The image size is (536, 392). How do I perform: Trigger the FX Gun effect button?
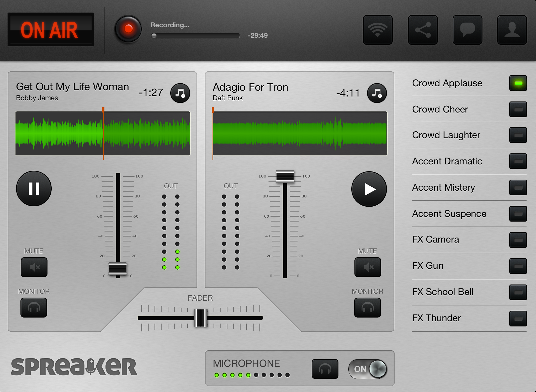[518, 266]
